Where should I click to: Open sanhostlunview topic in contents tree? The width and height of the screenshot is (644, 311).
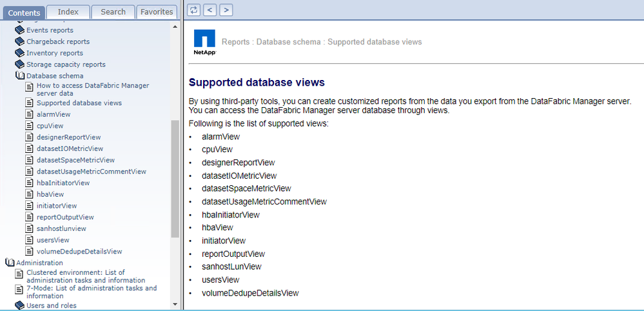click(x=62, y=228)
